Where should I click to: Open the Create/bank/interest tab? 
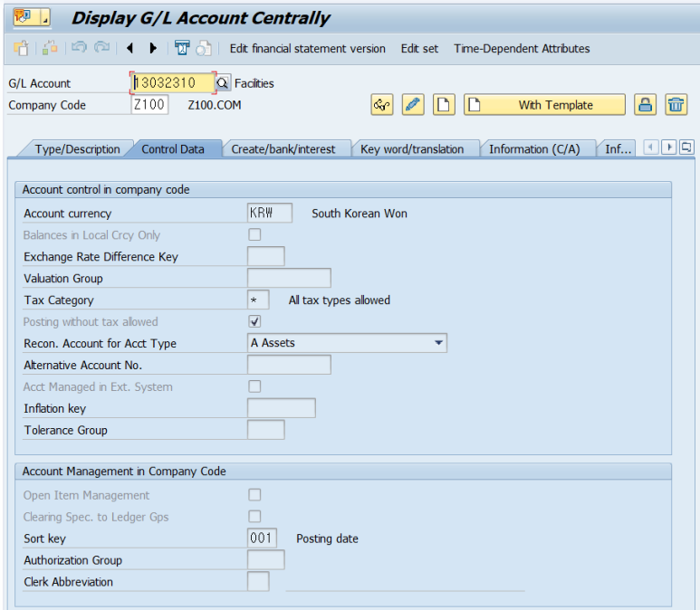tap(283, 149)
